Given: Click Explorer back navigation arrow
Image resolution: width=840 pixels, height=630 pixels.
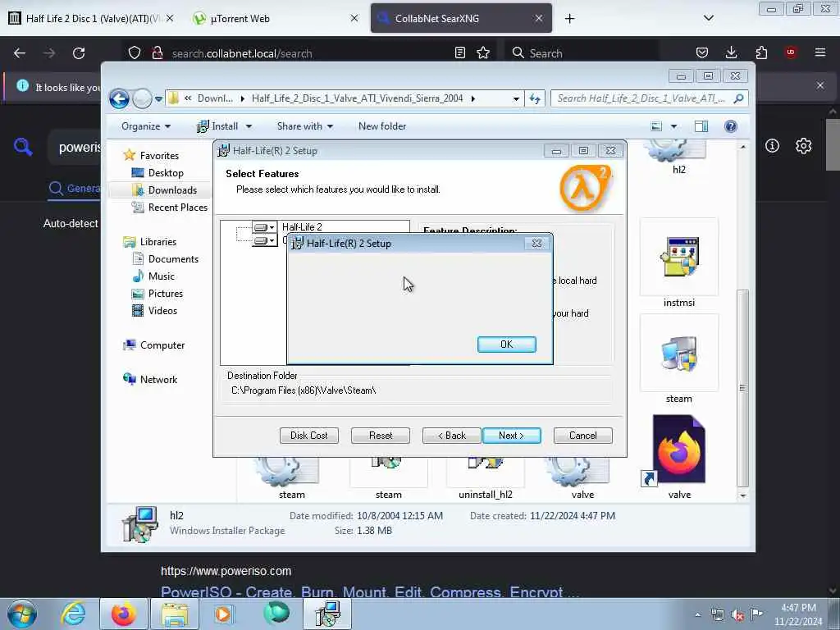Looking at the screenshot, I should pos(120,98).
